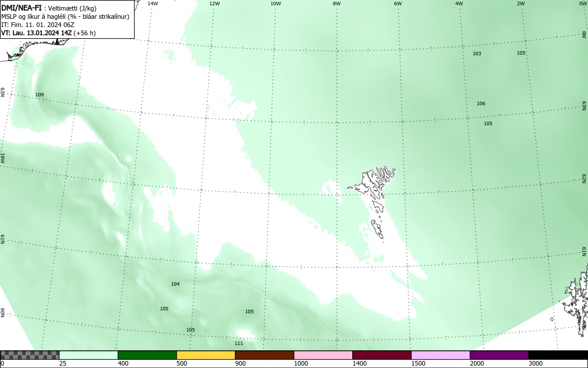Pick the deep purple 2000–3000 legend swatch
The width and height of the screenshot is (588, 368).
click(x=499, y=355)
